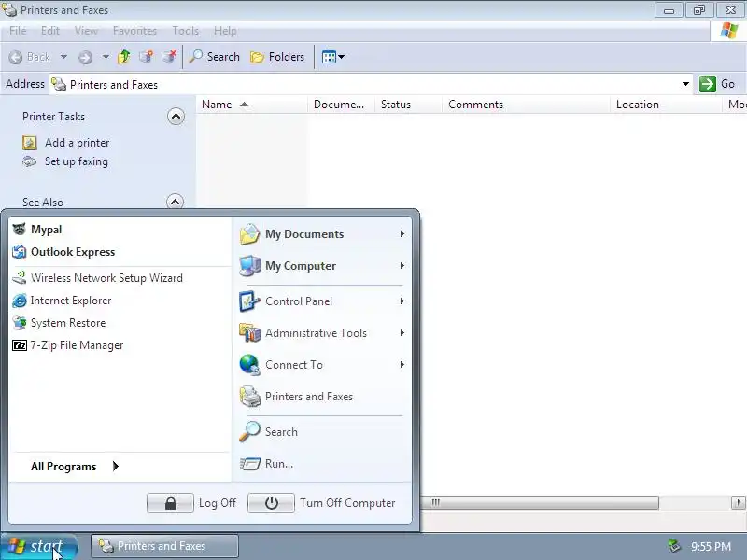Click the green Go button

click(717, 84)
